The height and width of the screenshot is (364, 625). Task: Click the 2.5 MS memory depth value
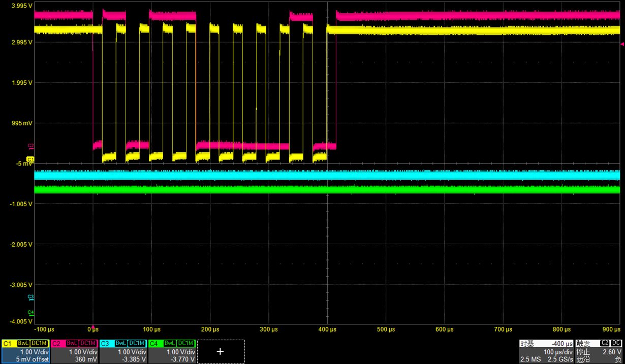530,359
